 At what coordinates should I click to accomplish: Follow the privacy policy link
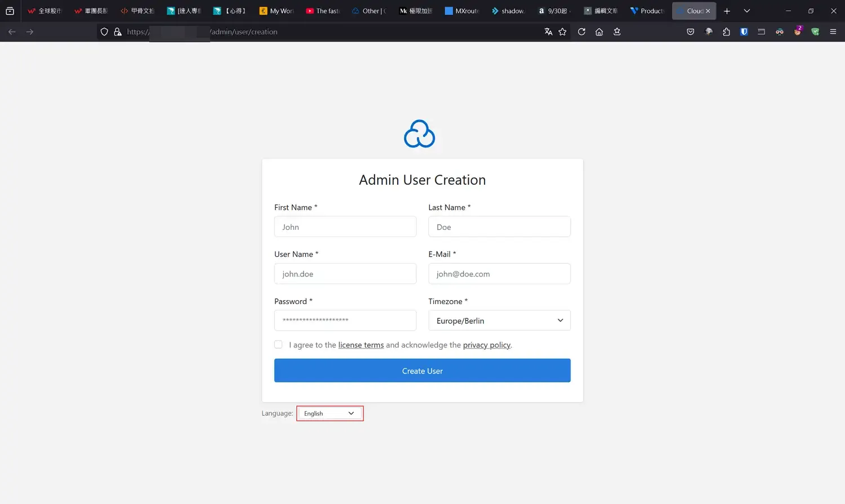(x=487, y=345)
